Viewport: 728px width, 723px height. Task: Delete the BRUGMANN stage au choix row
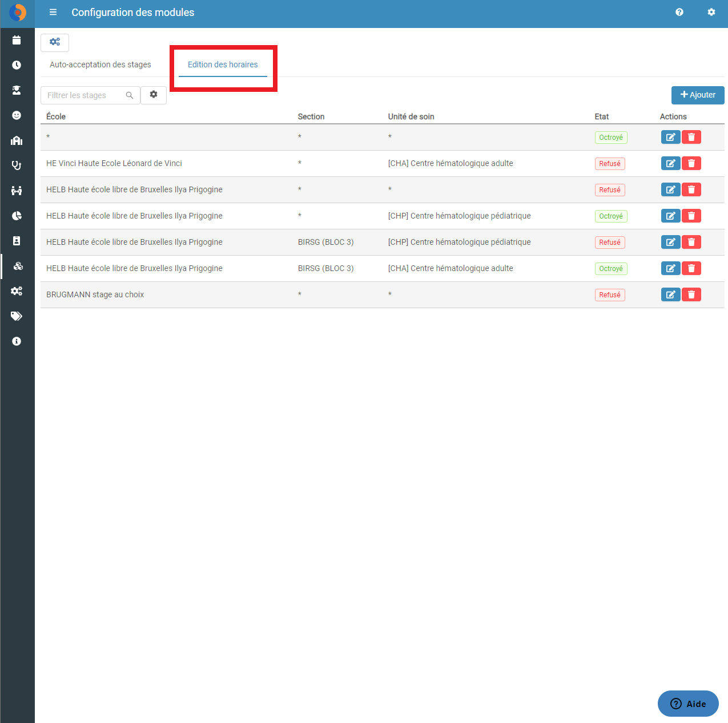[x=691, y=294]
